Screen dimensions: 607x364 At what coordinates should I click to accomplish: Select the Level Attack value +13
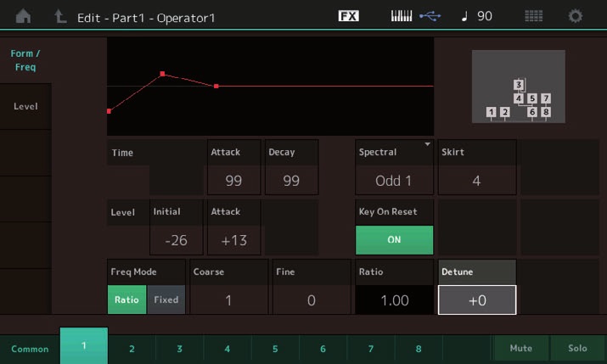[233, 240]
